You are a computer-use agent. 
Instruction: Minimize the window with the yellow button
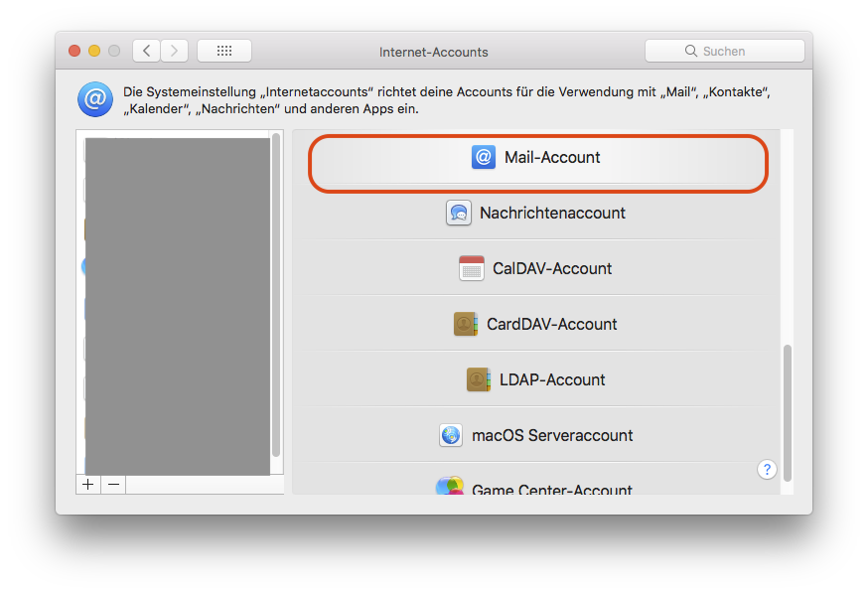coord(94,51)
